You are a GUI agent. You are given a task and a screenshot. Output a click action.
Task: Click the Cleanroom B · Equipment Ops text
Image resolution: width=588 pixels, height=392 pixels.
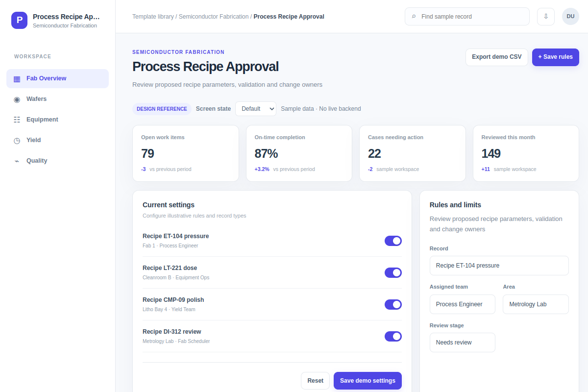coord(176,277)
